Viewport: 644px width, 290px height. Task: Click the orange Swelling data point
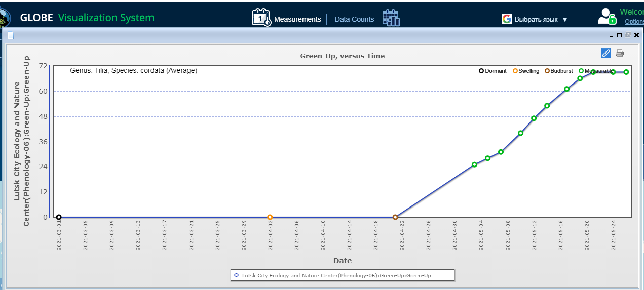270,217
